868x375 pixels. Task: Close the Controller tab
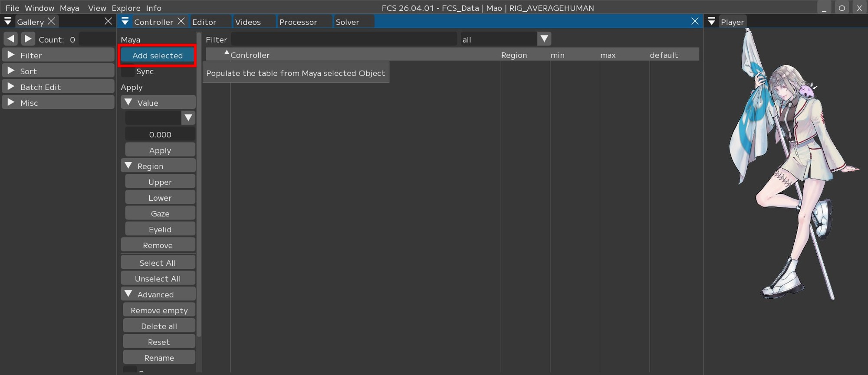(181, 21)
